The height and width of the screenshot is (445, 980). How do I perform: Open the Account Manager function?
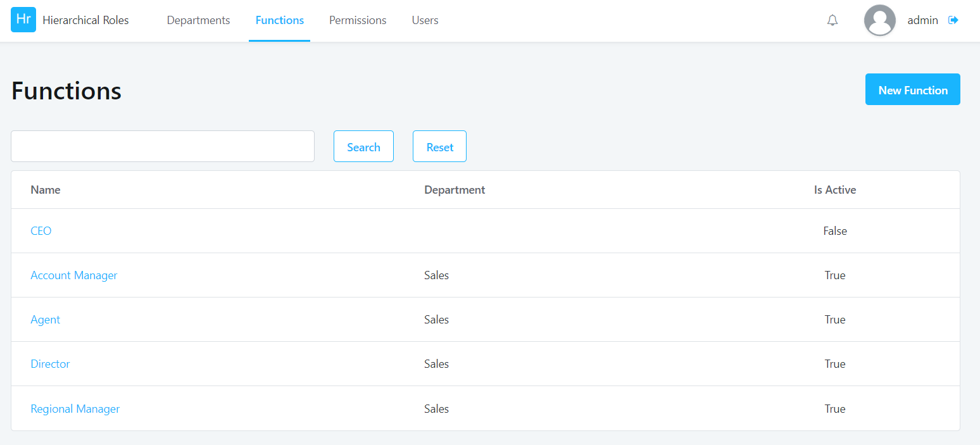point(74,275)
